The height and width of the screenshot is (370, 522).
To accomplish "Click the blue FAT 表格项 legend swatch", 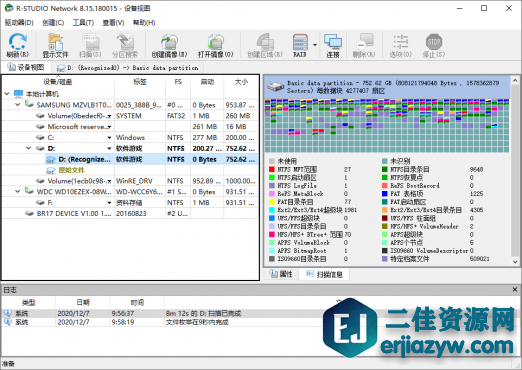I will point(385,194).
